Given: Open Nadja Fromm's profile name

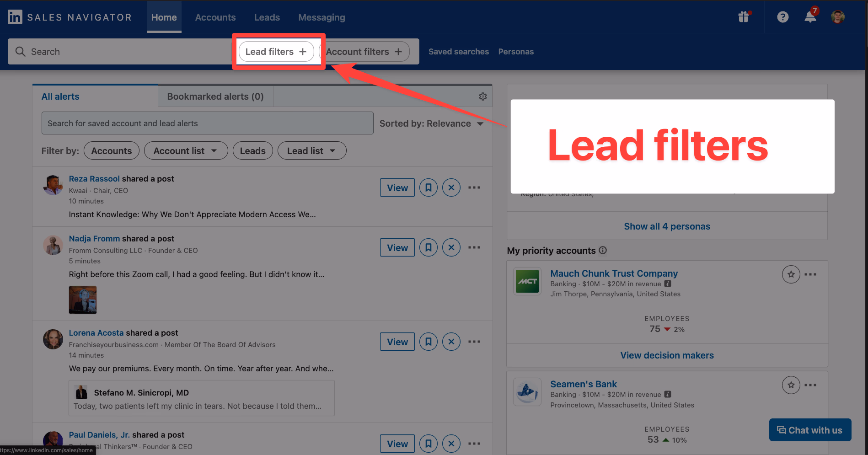Looking at the screenshot, I should (x=94, y=239).
